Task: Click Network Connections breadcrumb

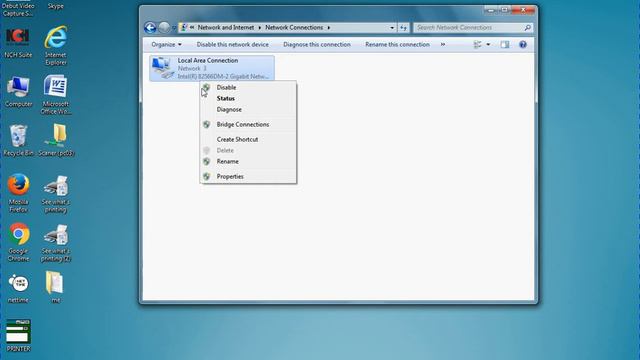Action: click(294, 28)
